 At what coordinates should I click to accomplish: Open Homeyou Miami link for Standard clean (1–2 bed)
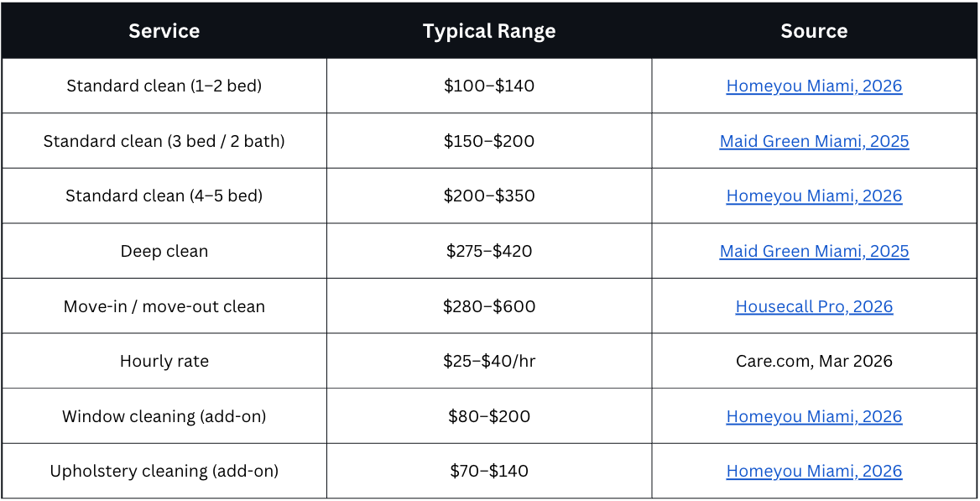(x=814, y=86)
